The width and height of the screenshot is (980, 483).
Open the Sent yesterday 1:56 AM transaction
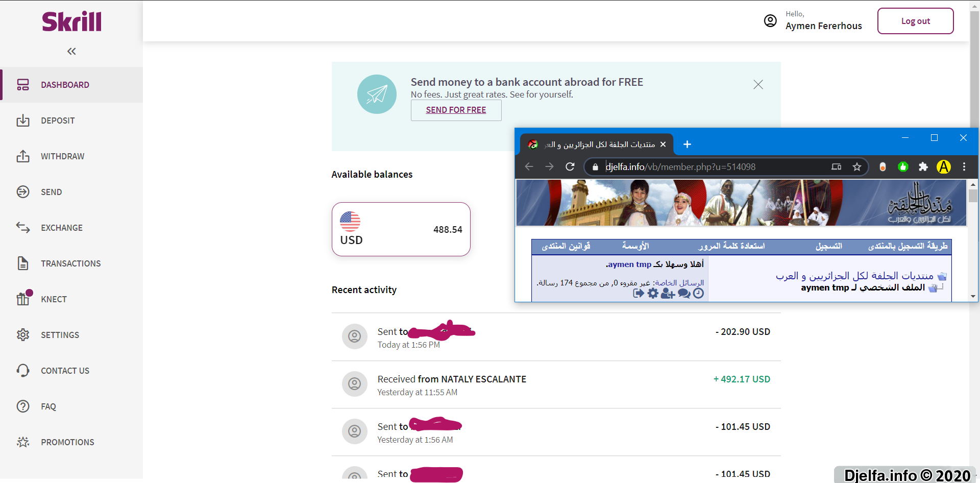click(556, 432)
